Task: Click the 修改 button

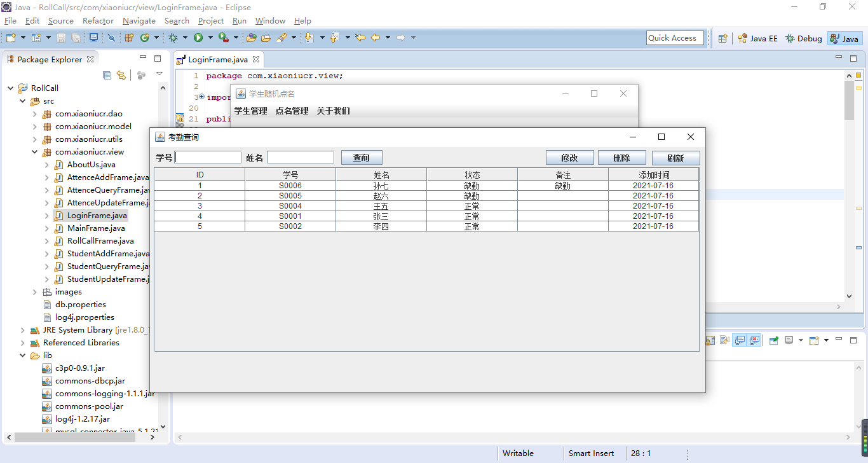Action: [x=570, y=158]
